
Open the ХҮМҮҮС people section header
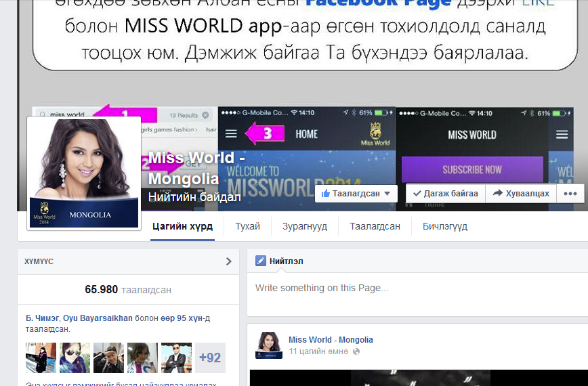coord(128,261)
